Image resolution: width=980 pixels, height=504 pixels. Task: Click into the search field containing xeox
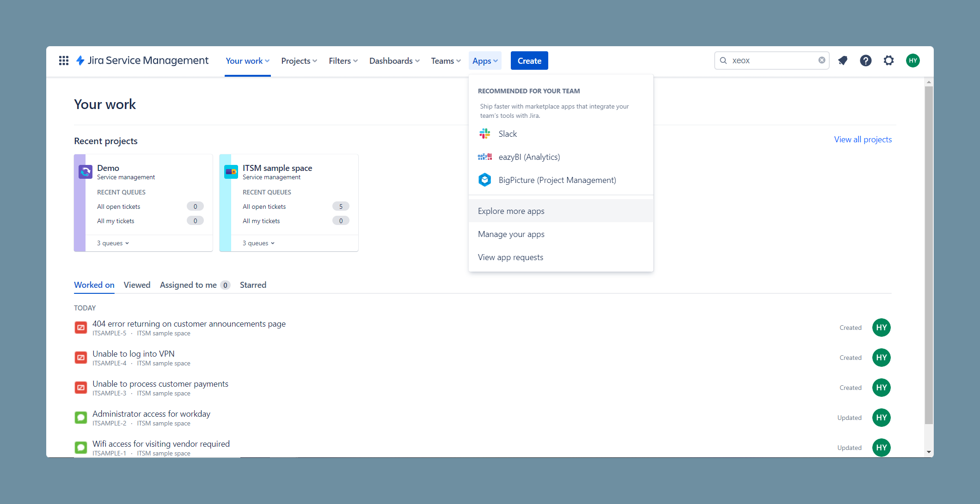[x=772, y=61]
